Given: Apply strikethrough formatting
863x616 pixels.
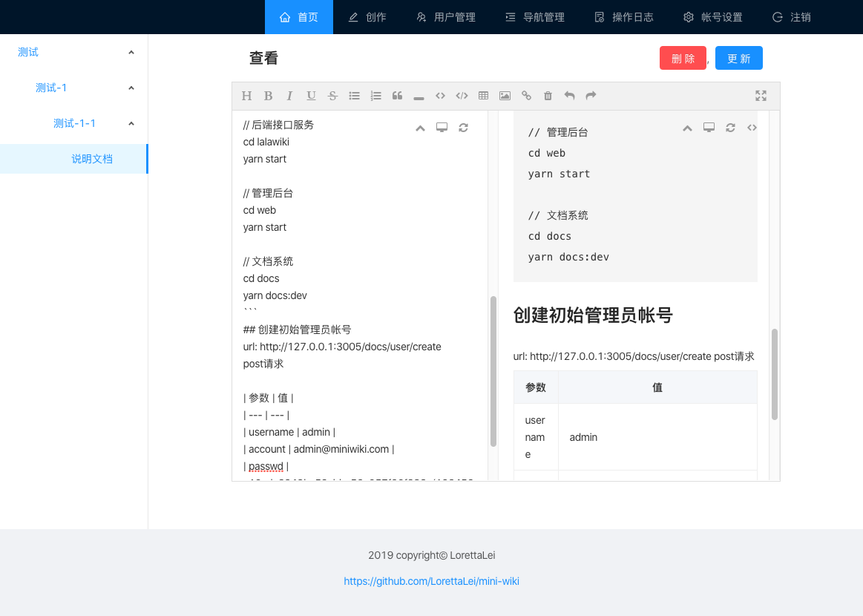Looking at the screenshot, I should (332, 96).
